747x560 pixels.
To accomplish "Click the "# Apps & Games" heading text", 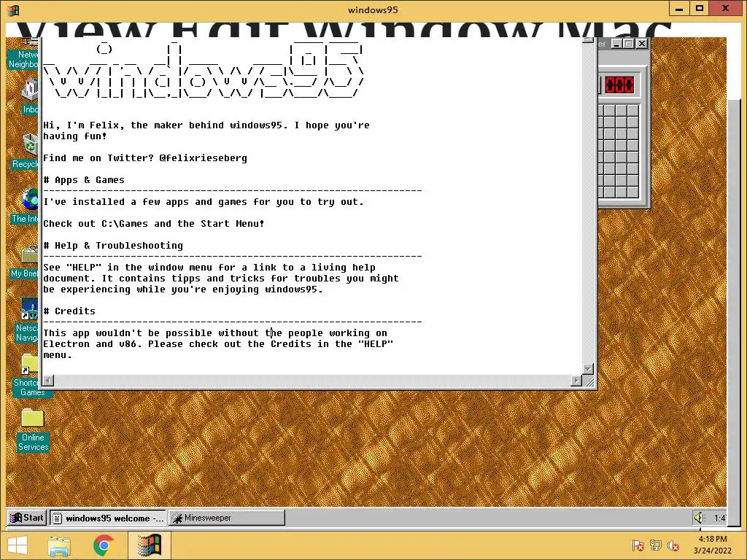I will pyautogui.click(x=84, y=180).
